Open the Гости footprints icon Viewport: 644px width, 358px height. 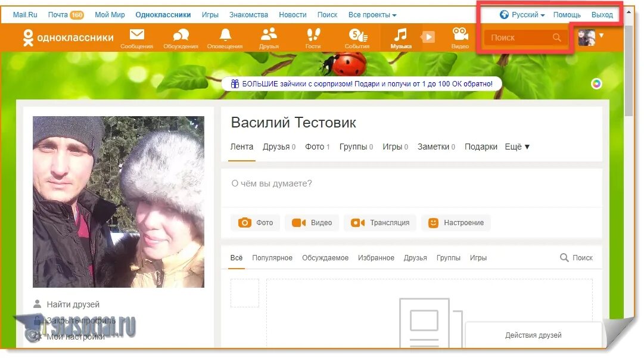[313, 38]
